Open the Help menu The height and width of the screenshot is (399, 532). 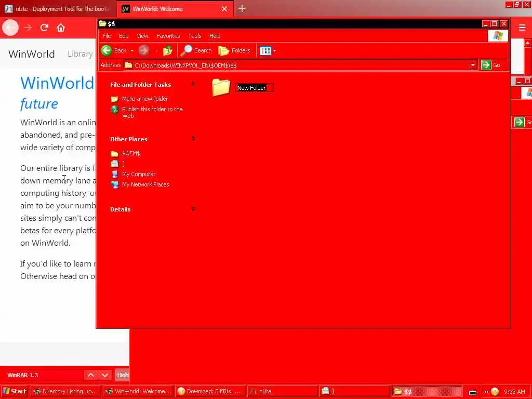[x=215, y=36]
